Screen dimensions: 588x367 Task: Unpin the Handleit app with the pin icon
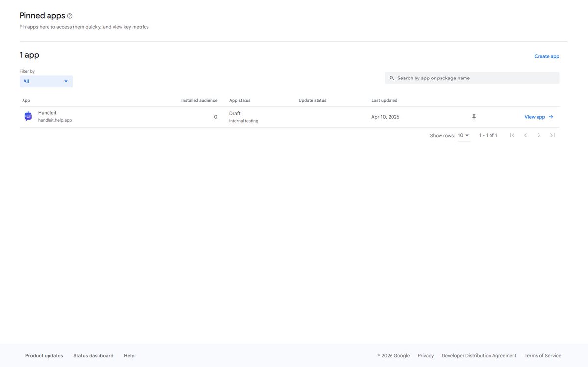point(474,117)
